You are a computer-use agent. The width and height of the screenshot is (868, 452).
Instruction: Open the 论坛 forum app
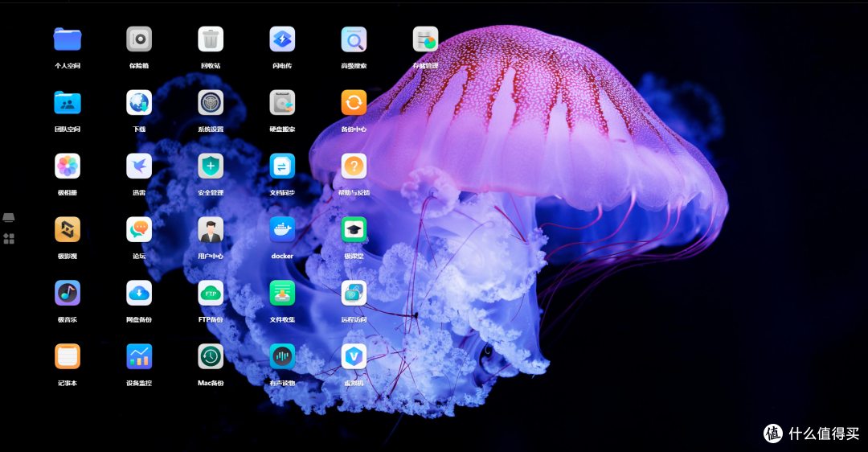(x=139, y=230)
